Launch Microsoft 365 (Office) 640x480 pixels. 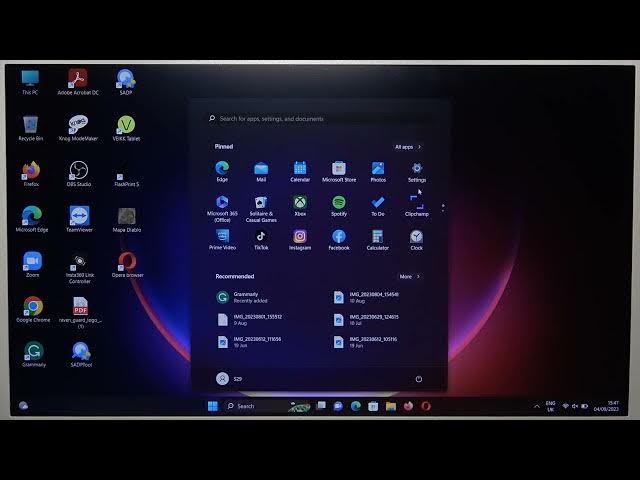tap(222, 208)
